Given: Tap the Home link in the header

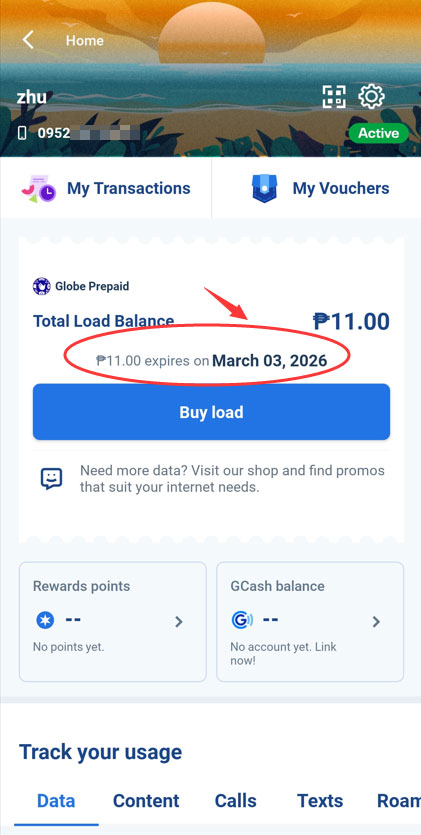Looking at the screenshot, I should point(85,40).
